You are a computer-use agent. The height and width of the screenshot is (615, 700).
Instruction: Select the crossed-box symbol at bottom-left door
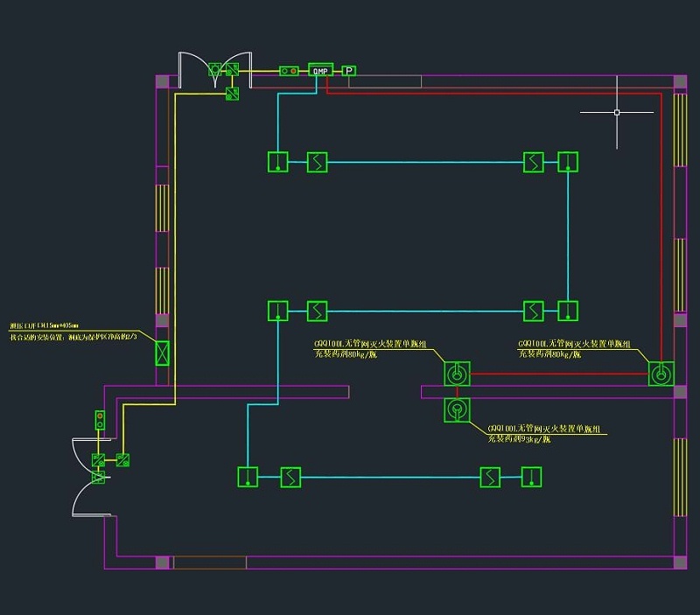(x=99, y=478)
